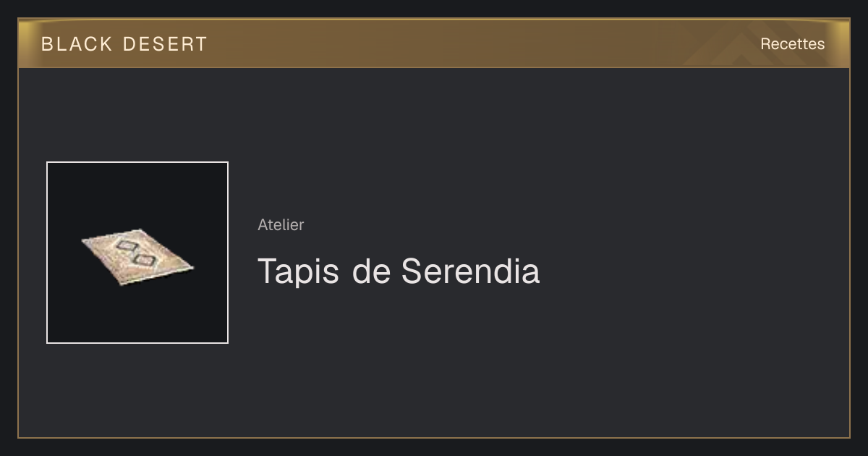Click the word DESERT in the header
The width and height of the screenshot is (868, 456).
(x=165, y=44)
